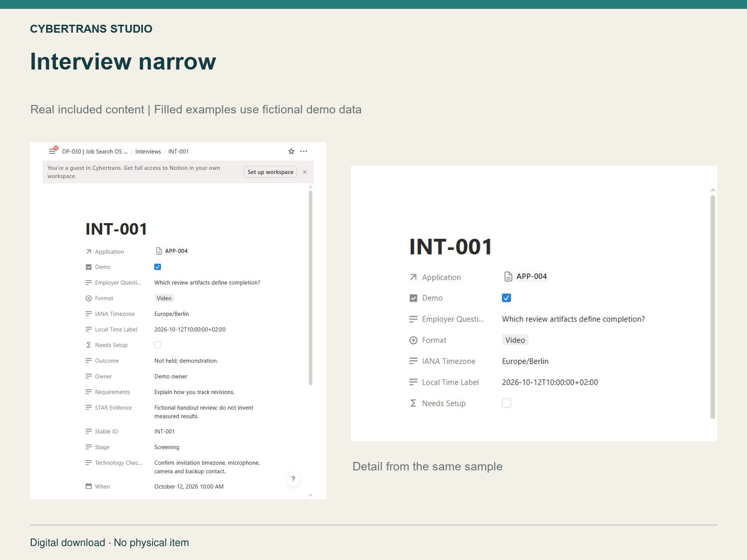Click the Set up workspace button

[x=270, y=172]
